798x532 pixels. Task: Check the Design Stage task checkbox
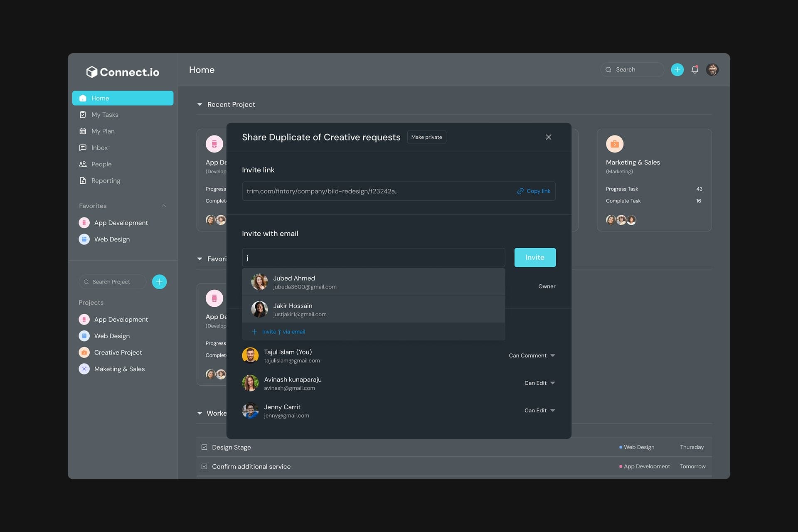[x=204, y=447]
